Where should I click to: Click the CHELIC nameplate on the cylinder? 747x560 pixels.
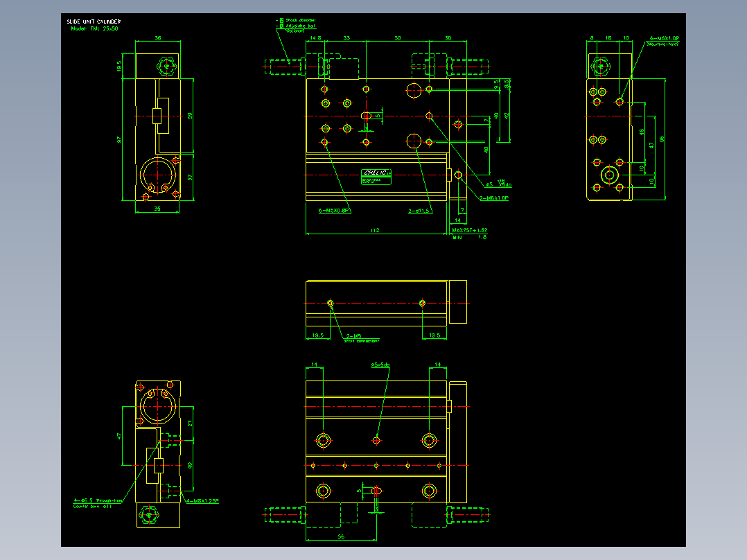point(376,176)
